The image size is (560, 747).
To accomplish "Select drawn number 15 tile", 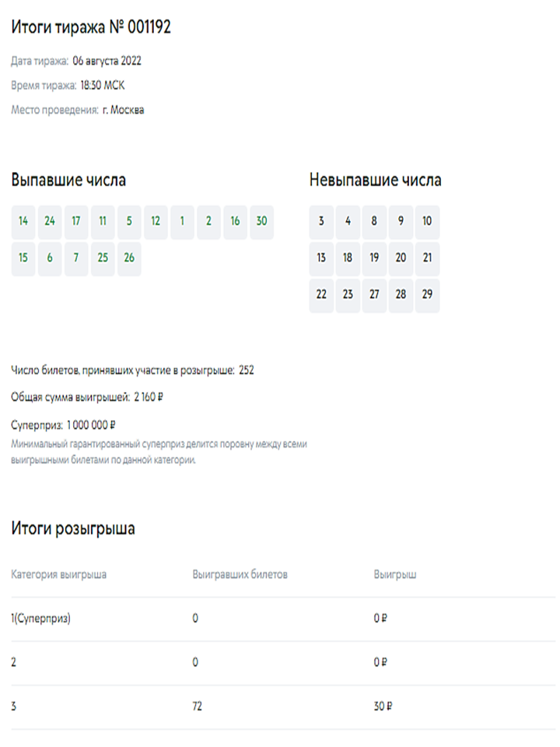I will coord(23,258).
